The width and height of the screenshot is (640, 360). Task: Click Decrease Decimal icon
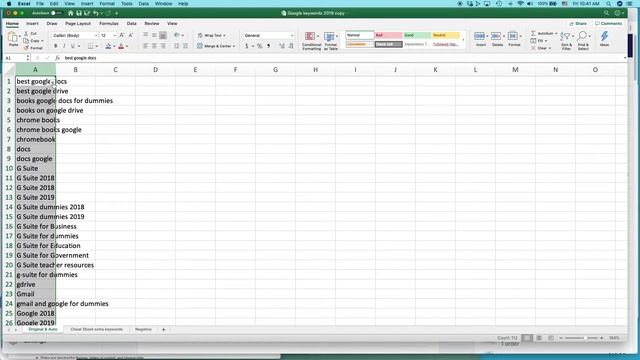click(x=291, y=46)
